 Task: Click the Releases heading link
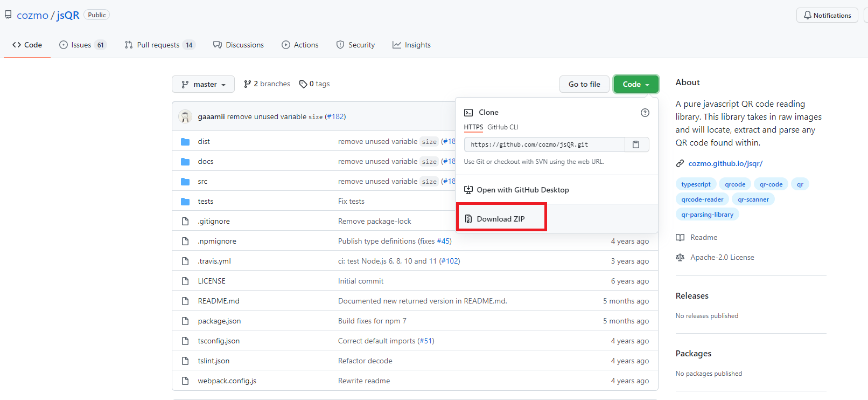pyautogui.click(x=692, y=296)
